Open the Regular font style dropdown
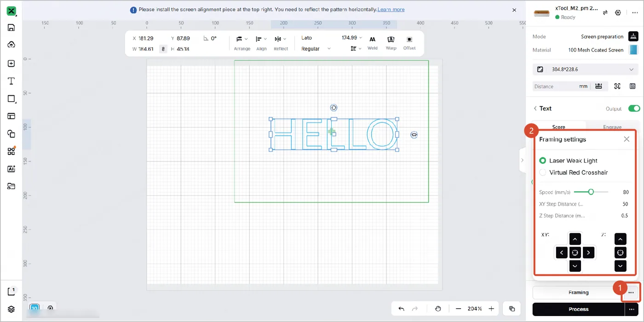Image resolution: width=644 pixels, height=322 pixels. pyautogui.click(x=316, y=49)
